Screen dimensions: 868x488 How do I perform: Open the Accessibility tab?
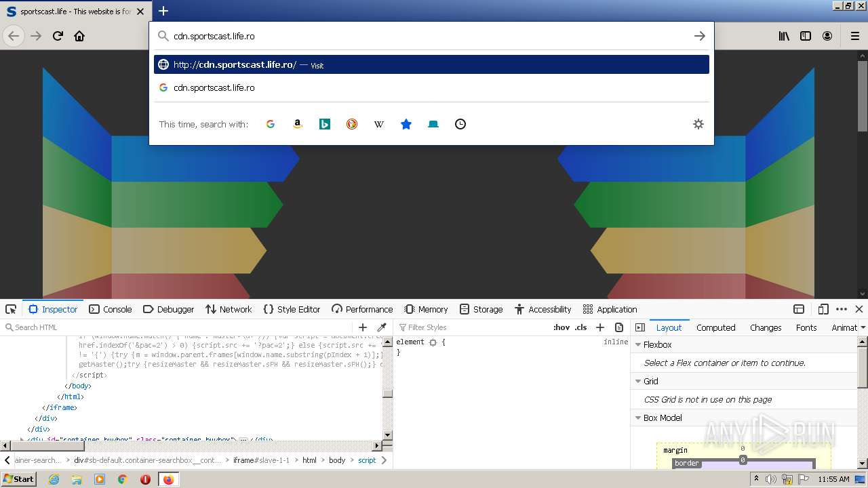(543, 309)
